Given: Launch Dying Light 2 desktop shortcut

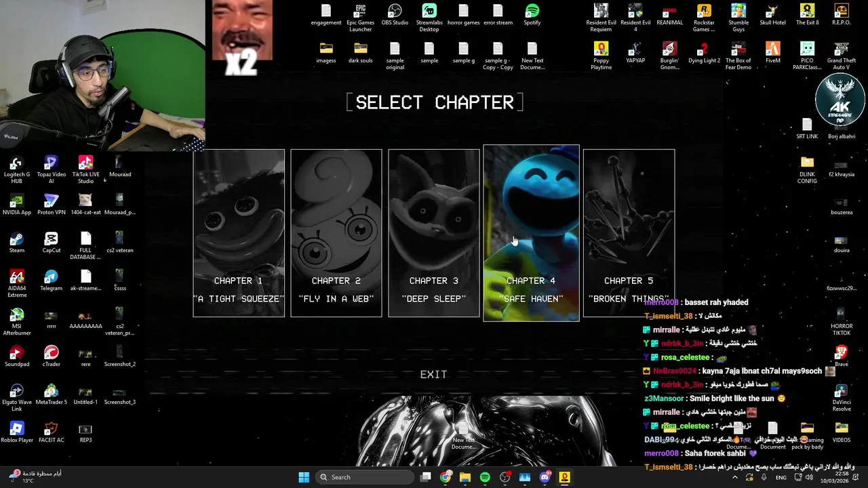Looking at the screenshot, I should click(x=704, y=53).
